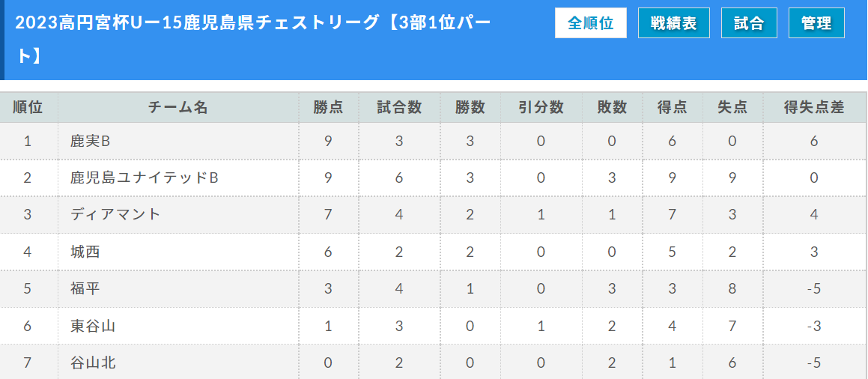Click the 順位 column header

coord(28,107)
